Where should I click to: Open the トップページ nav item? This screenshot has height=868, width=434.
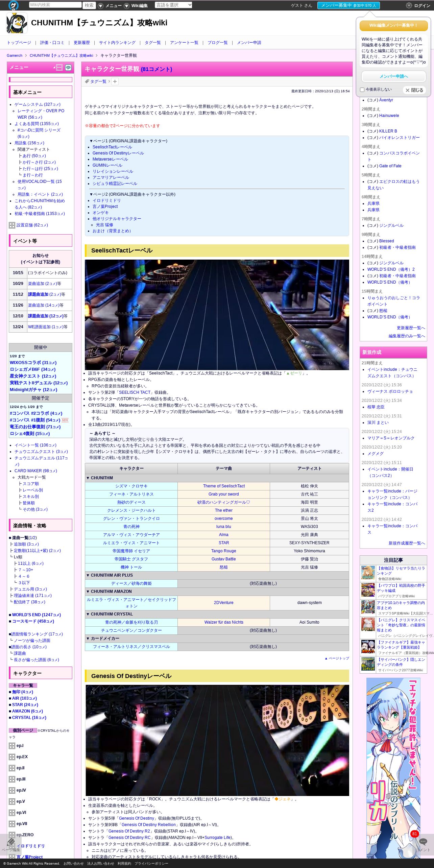pyautogui.click(x=19, y=43)
